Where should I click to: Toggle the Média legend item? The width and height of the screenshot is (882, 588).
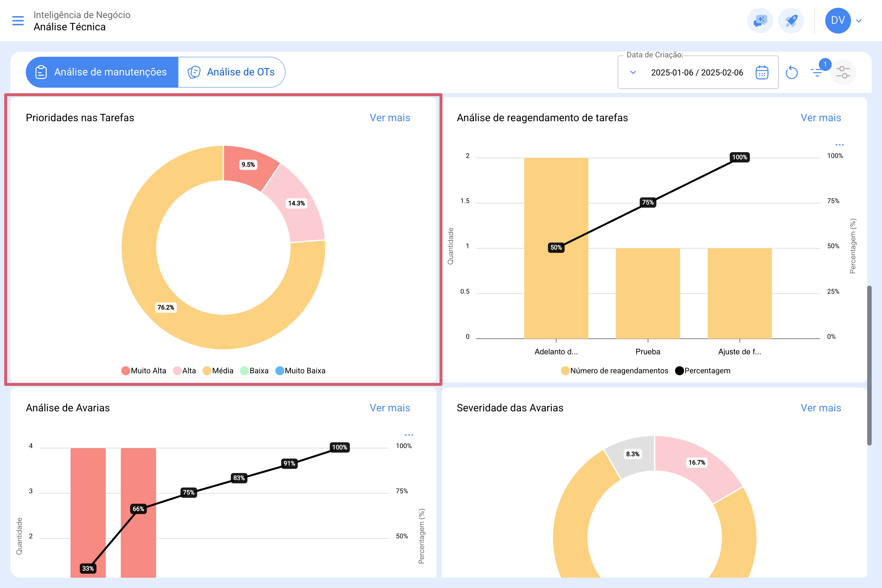point(218,370)
